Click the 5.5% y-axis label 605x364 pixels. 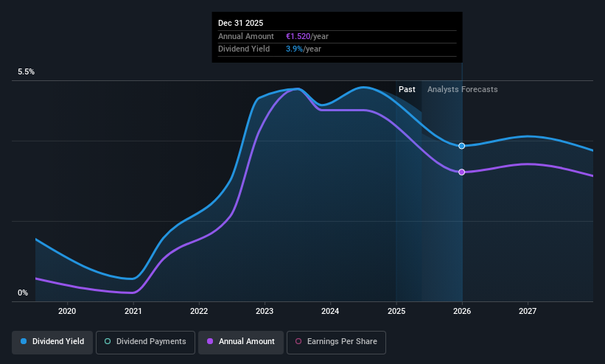pos(27,71)
